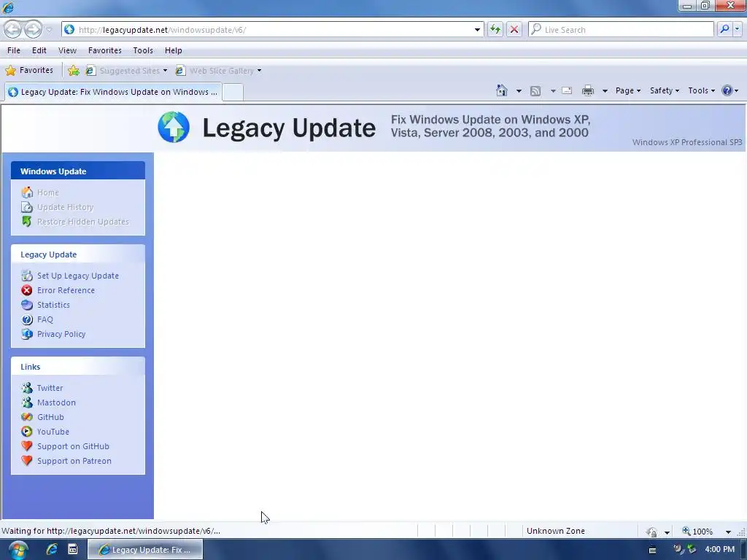Open the Tools menu in menu bar

(x=143, y=50)
